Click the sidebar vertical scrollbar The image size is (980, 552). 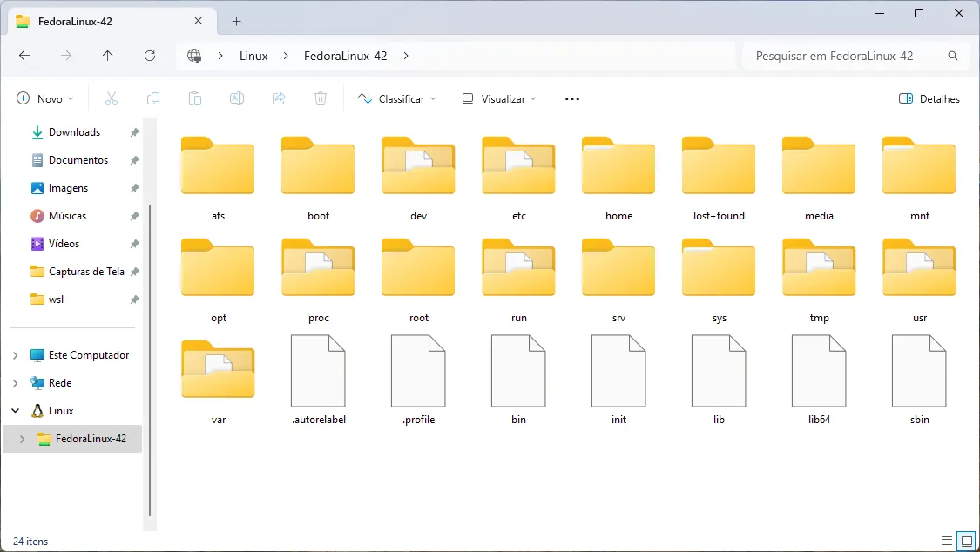coord(150,360)
